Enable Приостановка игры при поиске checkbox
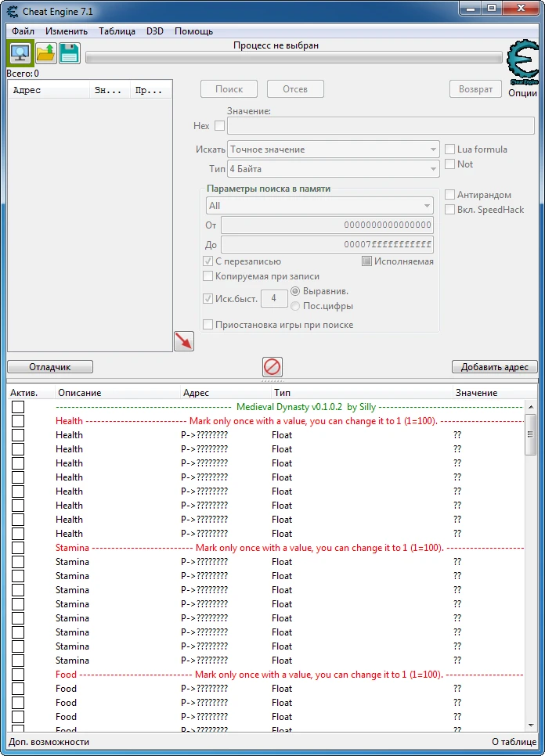This screenshot has width=545, height=756. click(x=208, y=325)
